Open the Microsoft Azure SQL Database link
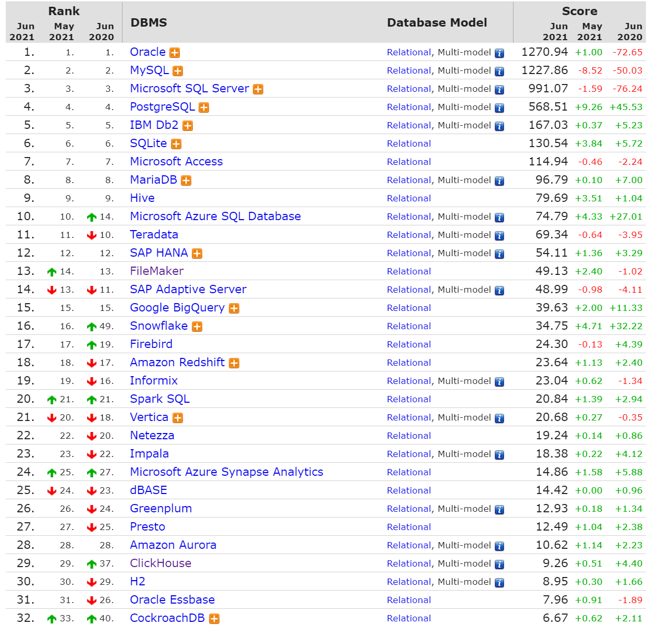 point(215,217)
